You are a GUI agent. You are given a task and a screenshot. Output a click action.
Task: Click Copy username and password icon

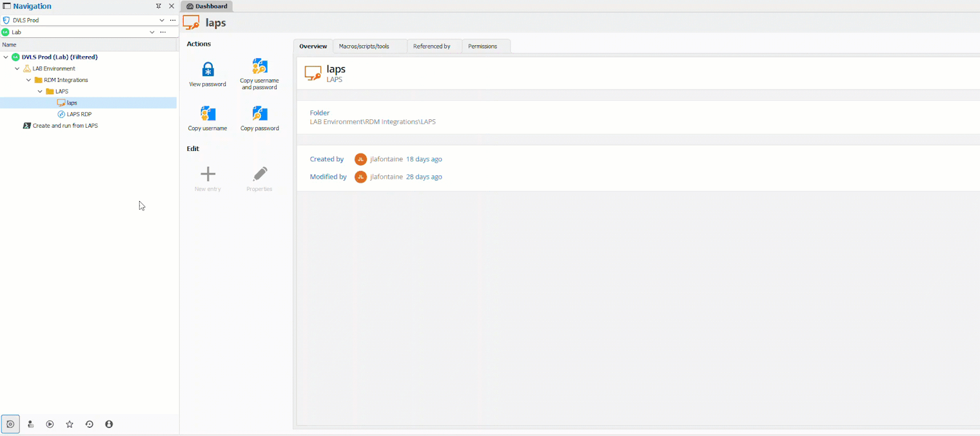click(x=259, y=66)
